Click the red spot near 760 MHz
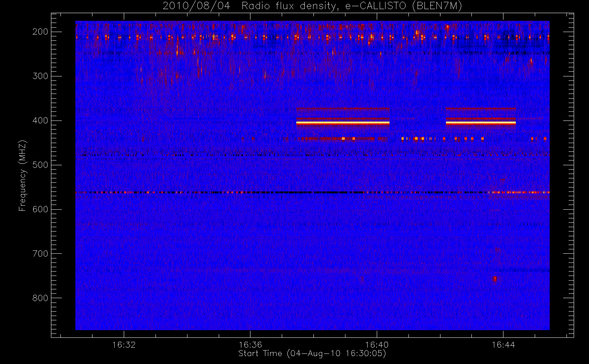 (495, 279)
